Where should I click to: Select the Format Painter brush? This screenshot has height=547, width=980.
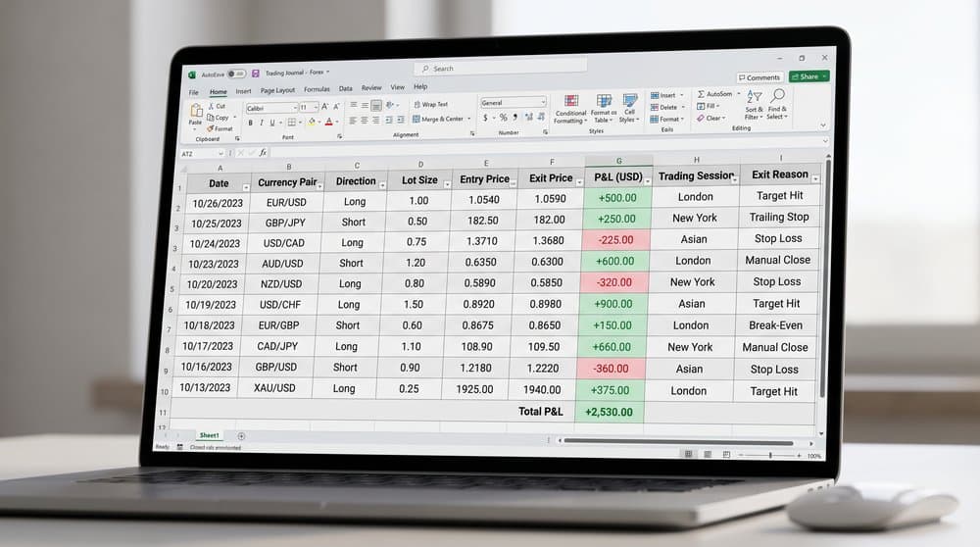click(211, 128)
